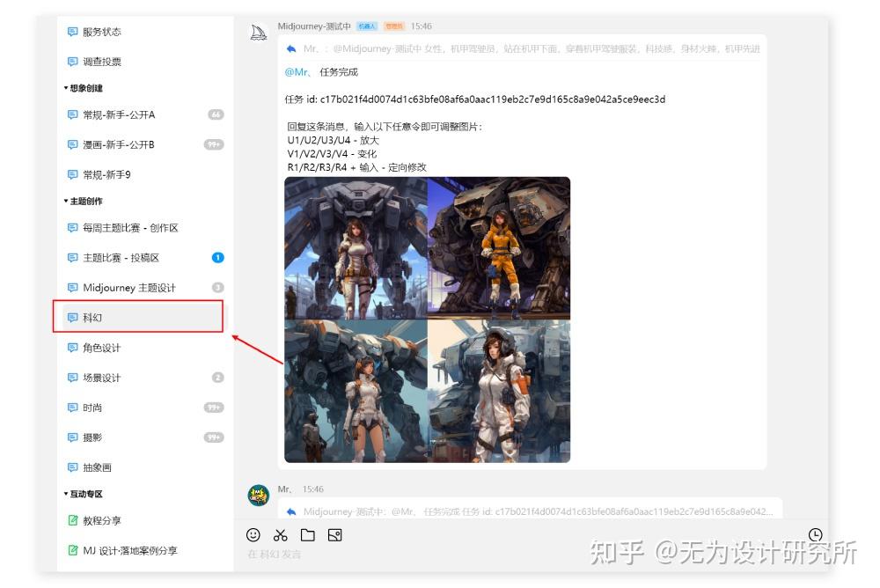Click the unread badge on 主题比赛 - 投稿区

pos(217,258)
